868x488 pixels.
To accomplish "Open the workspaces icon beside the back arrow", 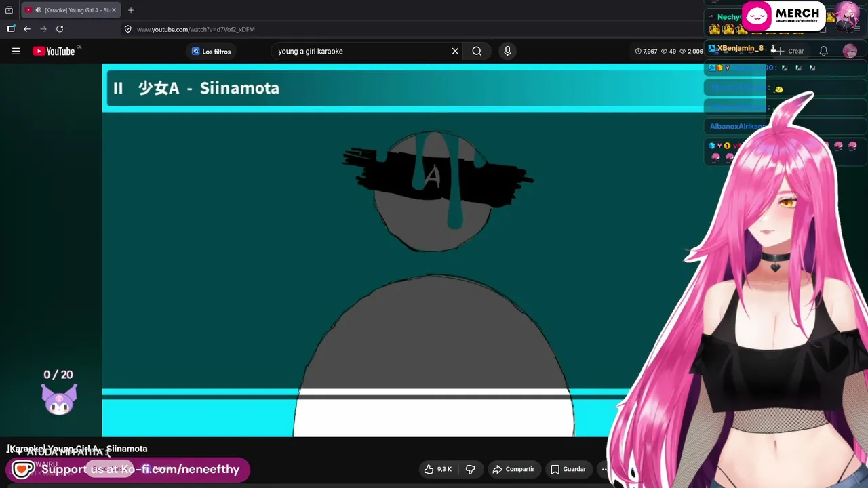I will (x=11, y=29).
